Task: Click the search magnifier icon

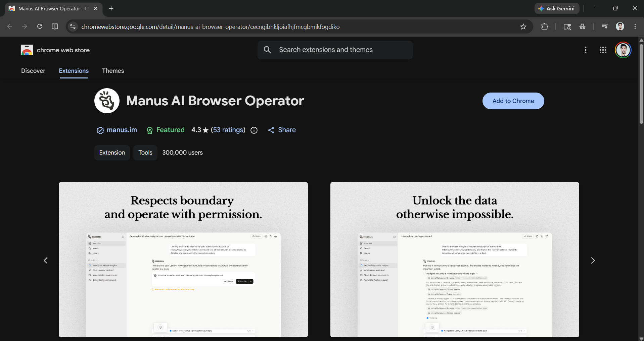Action: [x=267, y=50]
